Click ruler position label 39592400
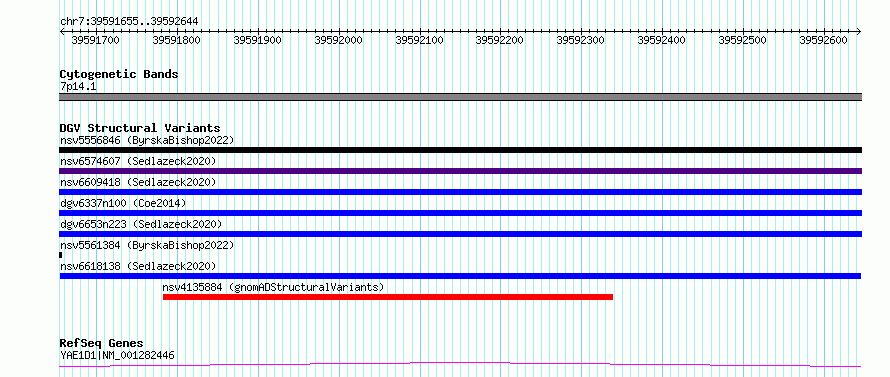Screen dimensions: 890x377 (662, 40)
